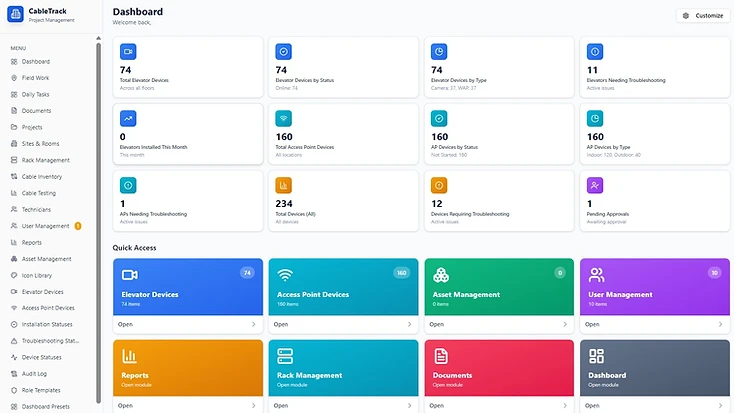Click the Cable Testing sidebar icon
The height and width of the screenshot is (413, 734).
tap(14, 193)
